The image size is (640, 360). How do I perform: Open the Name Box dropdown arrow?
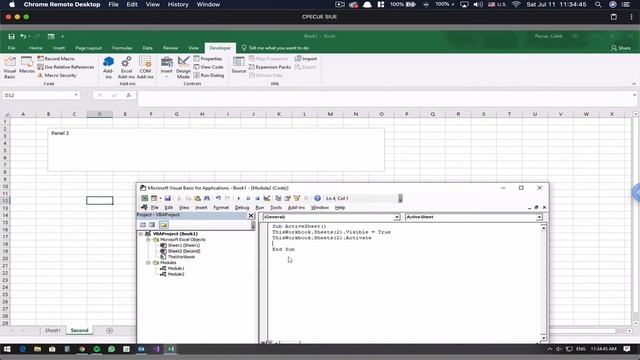pos(76,95)
